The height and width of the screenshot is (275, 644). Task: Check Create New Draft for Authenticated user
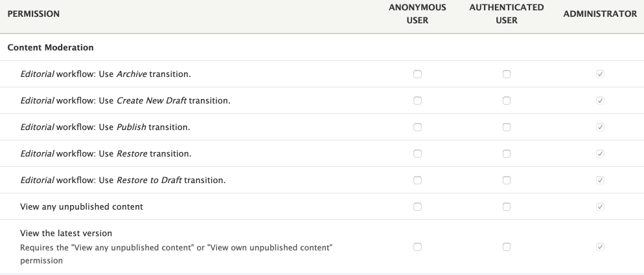click(507, 101)
